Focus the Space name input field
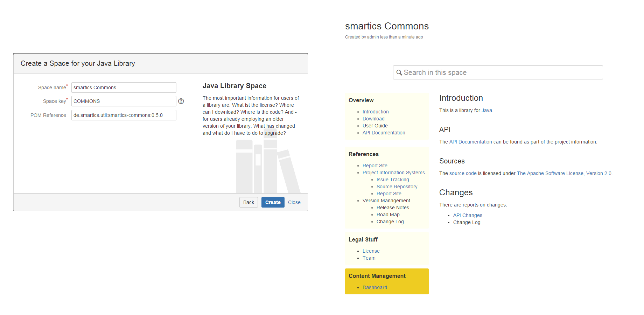644x315 pixels. coord(124,87)
